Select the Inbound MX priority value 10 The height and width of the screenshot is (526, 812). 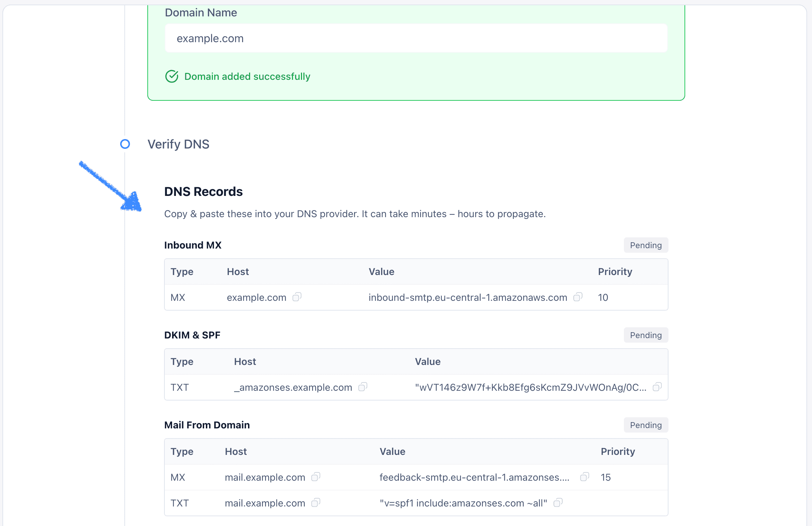coord(603,297)
